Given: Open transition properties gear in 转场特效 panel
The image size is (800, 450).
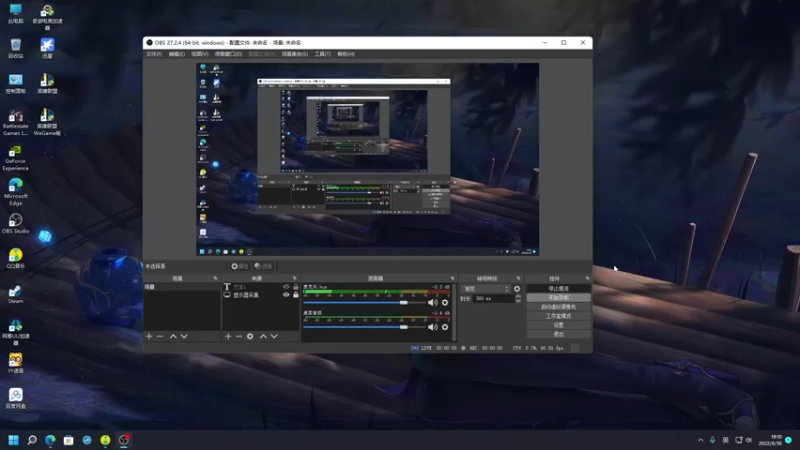Looking at the screenshot, I should (517, 289).
